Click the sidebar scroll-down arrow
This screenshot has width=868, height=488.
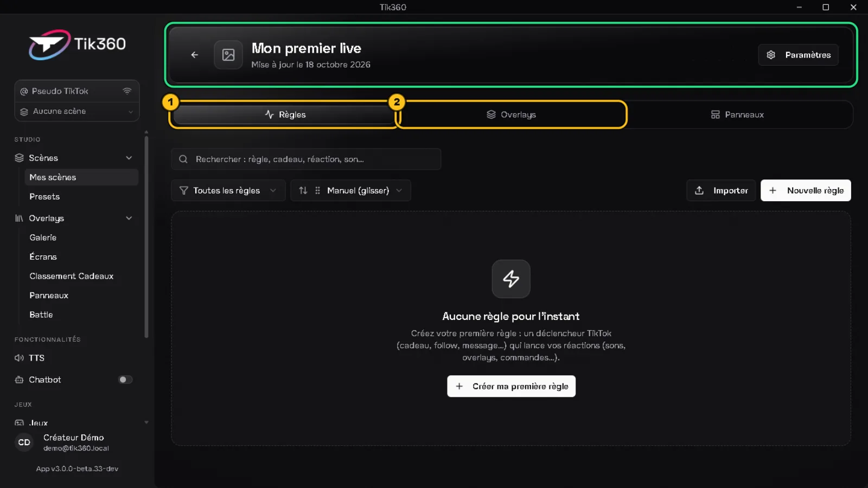pyautogui.click(x=146, y=422)
